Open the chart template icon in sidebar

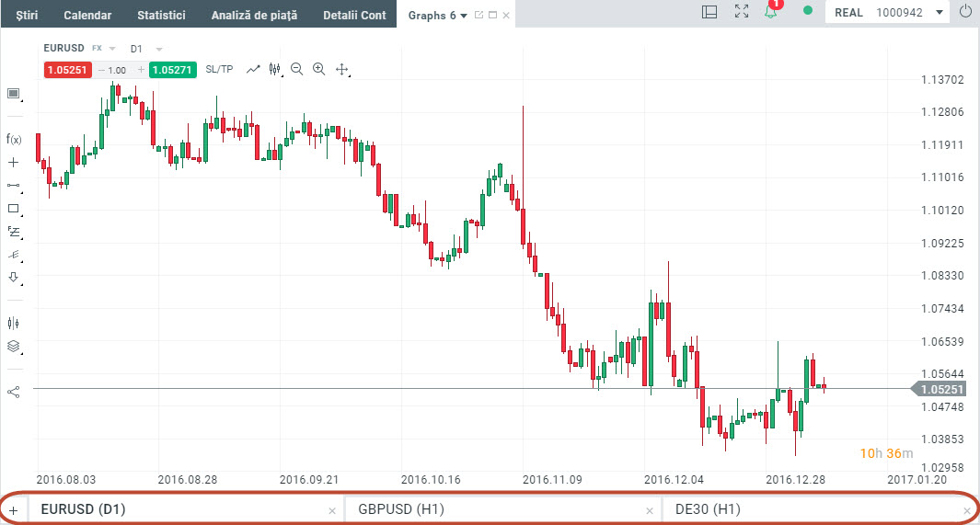pos(13,94)
